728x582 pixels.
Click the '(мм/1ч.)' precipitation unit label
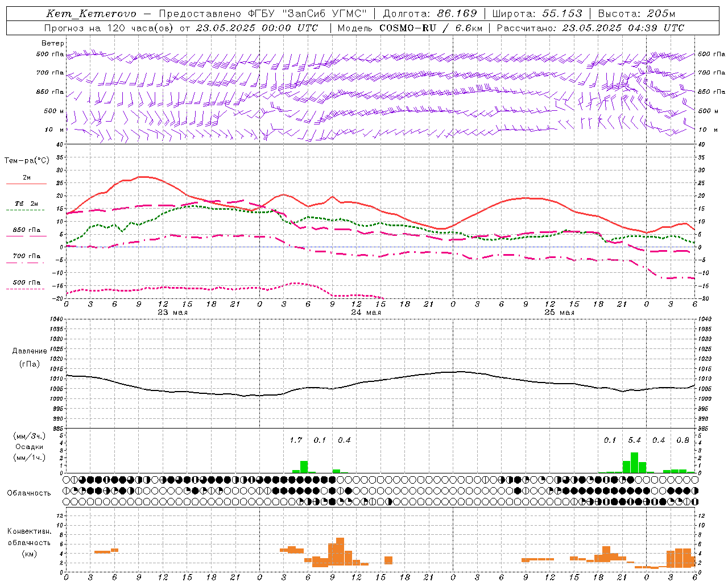29,458
